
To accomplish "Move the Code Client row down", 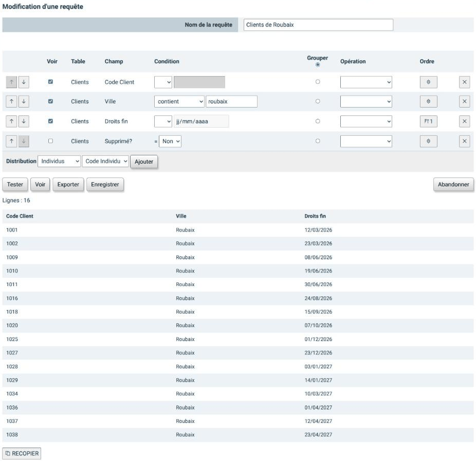I will click(24, 82).
